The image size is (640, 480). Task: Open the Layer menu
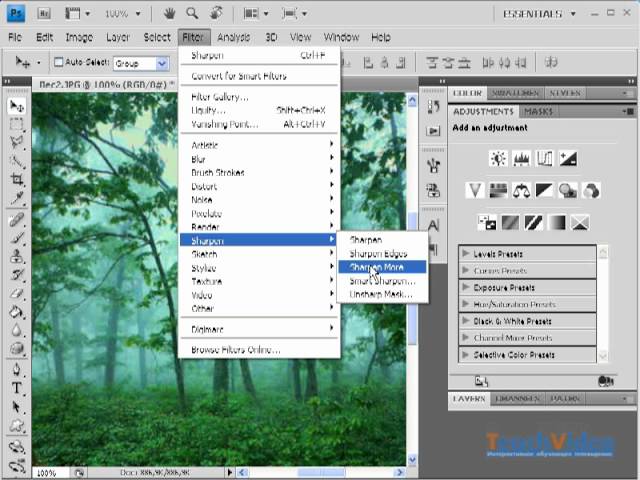click(x=118, y=37)
